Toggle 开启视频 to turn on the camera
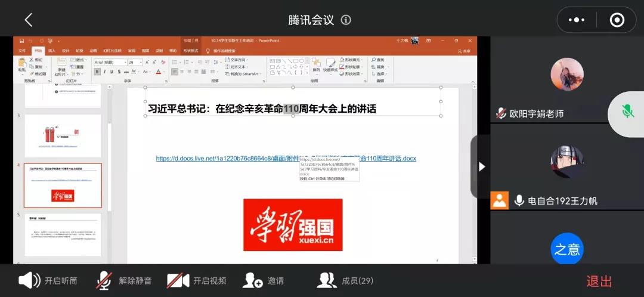This screenshot has width=644, height=297. coord(178,280)
